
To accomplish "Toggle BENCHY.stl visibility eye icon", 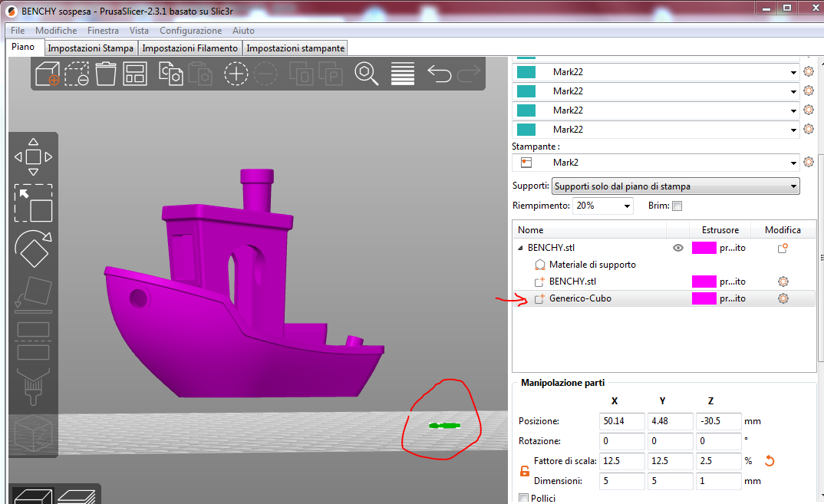I will (x=678, y=248).
